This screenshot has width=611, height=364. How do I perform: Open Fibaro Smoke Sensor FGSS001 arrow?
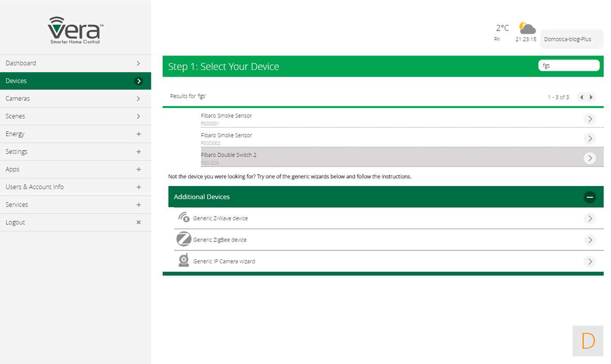[x=589, y=119]
